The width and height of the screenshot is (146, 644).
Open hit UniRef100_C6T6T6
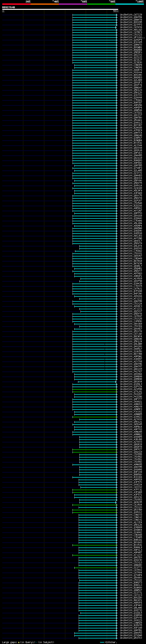[x=131, y=27]
